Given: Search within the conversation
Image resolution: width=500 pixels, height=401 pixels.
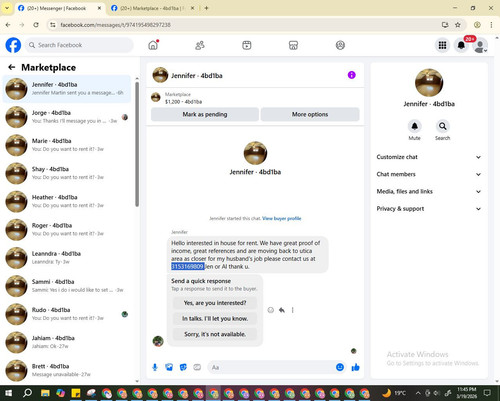Looking at the screenshot, I should point(442,126).
